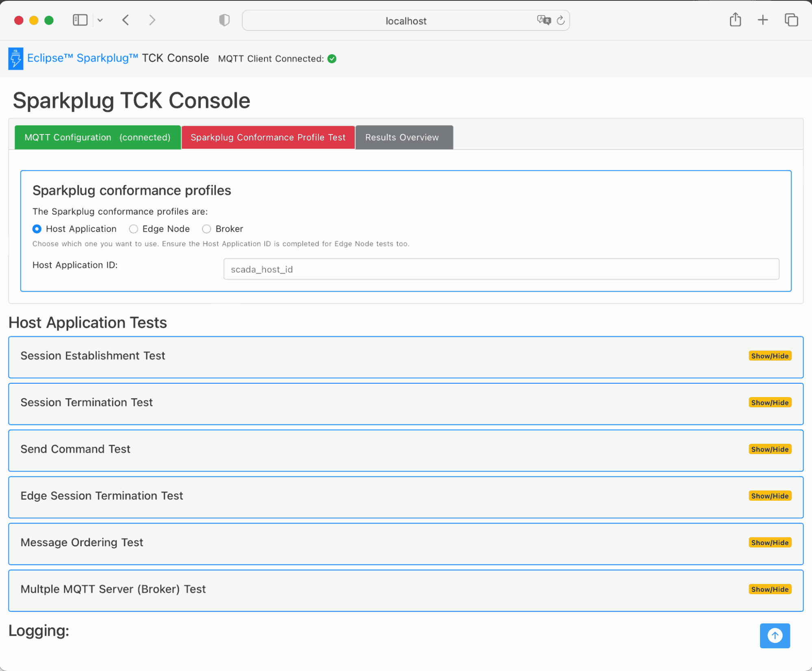812x671 pixels.
Task: Click the blue scroll-to-top arrow button
Action: pos(775,635)
